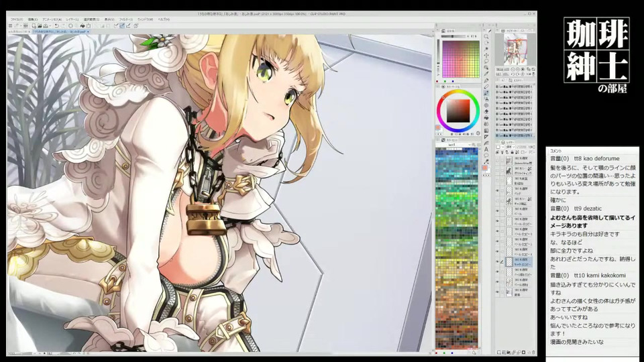Click the main drawing color swatch below wheel
The image size is (644, 362).
coord(438,127)
